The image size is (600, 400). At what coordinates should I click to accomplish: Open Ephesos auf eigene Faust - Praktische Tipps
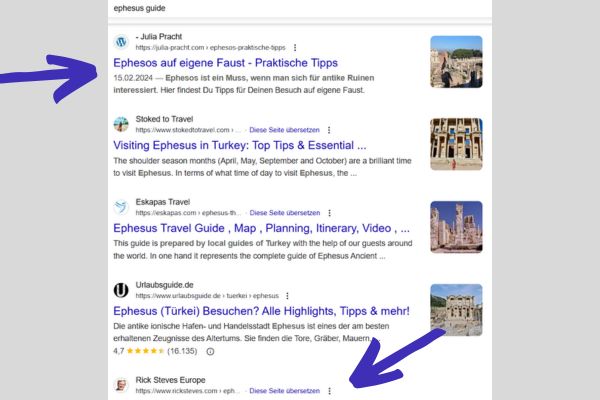[225, 63]
